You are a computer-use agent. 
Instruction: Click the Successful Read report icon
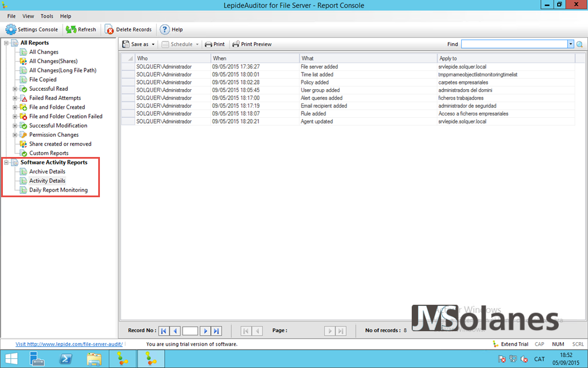(23, 89)
